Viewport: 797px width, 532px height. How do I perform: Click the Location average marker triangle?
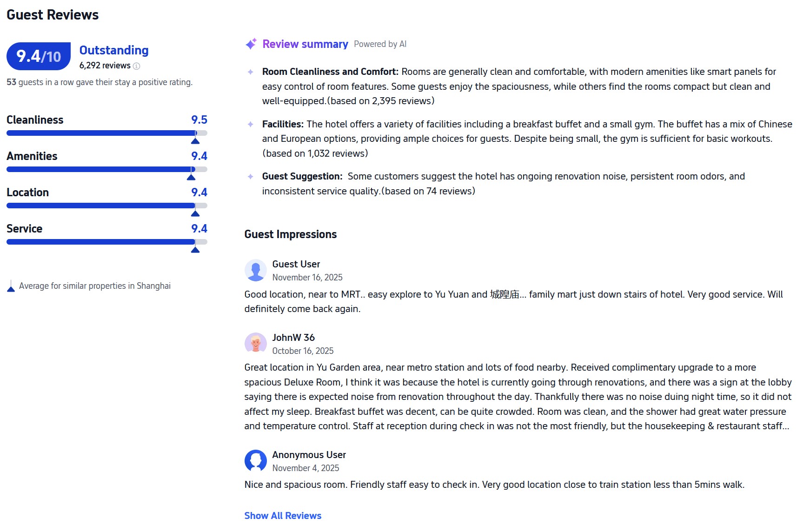pyautogui.click(x=195, y=213)
